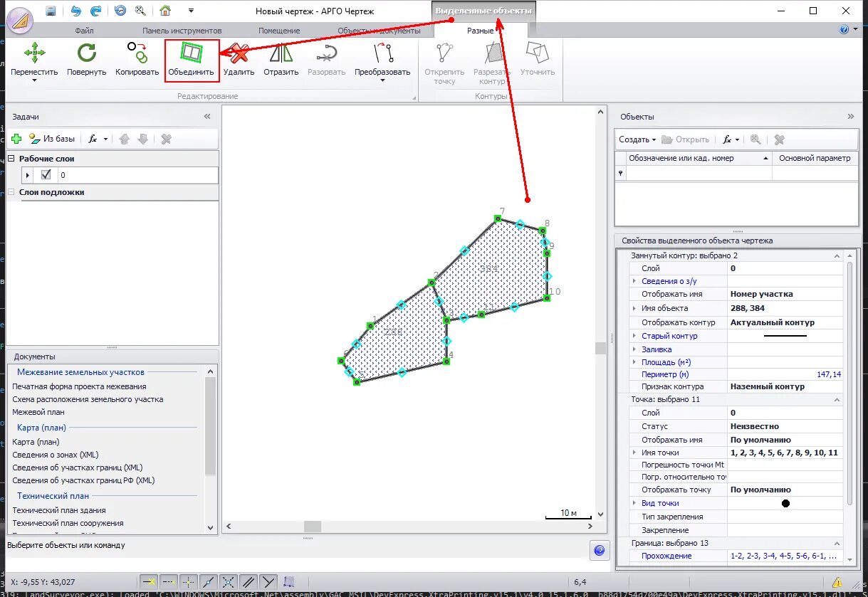Image resolution: width=868 pixels, height=597 pixels.
Task: Open Печатная форма проекта межевания
Action: (x=79, y=386)
